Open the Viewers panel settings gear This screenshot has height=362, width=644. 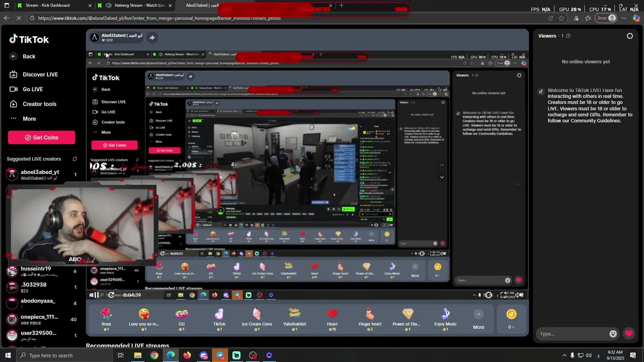(630, 36)
